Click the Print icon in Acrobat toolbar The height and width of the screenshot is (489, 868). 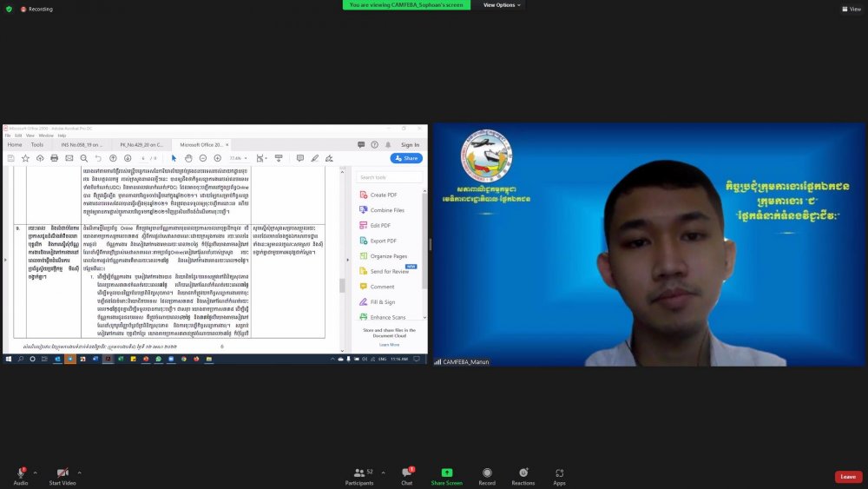(x=54, y=158)
